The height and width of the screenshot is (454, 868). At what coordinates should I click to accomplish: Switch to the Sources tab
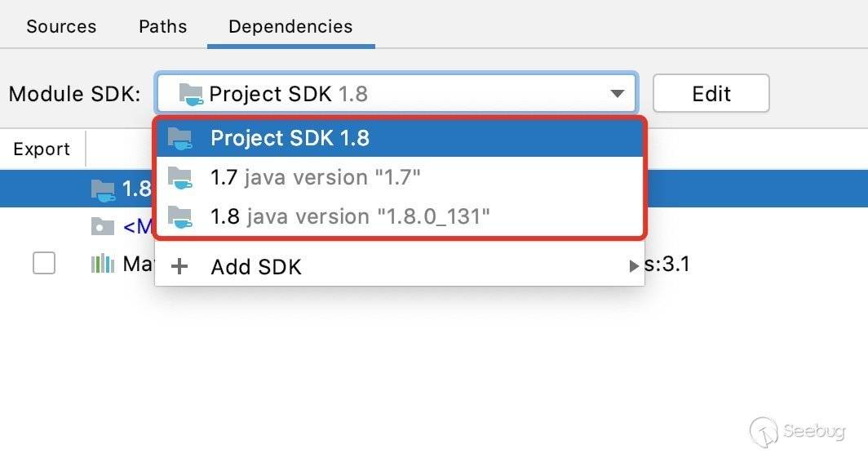61,26
